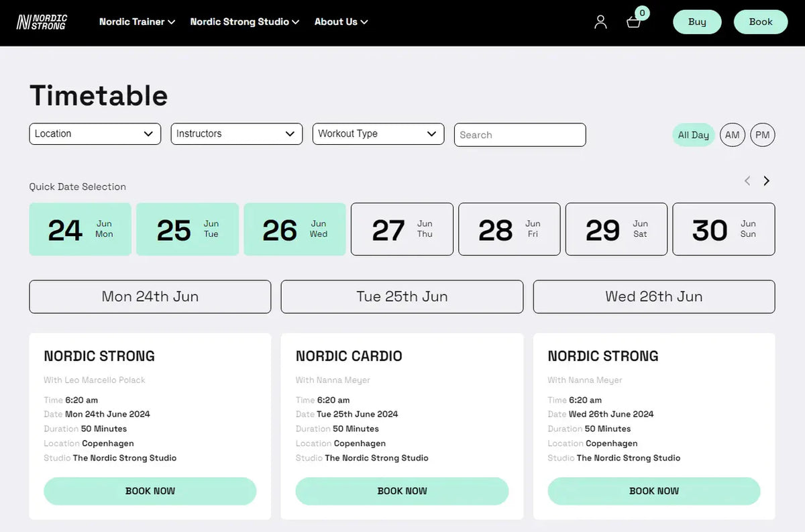Click the Buy button
The height and width of the screenshot is (532, 805).
click(x=697, y=21)
